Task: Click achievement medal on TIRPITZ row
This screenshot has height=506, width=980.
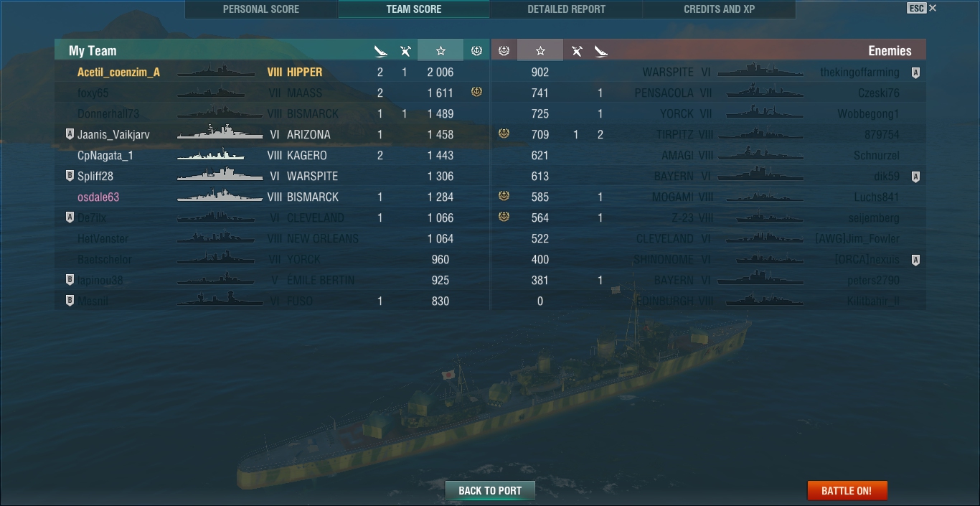Action: click(504, 133)
